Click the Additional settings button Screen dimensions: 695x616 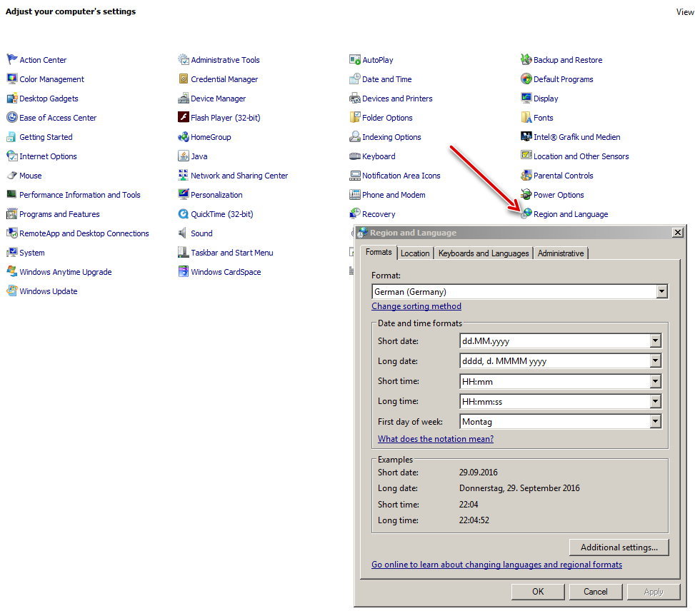click(x=619, y=547)
